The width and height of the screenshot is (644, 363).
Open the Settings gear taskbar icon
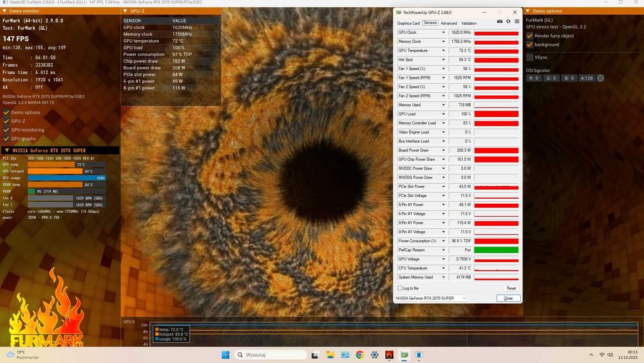375,355
